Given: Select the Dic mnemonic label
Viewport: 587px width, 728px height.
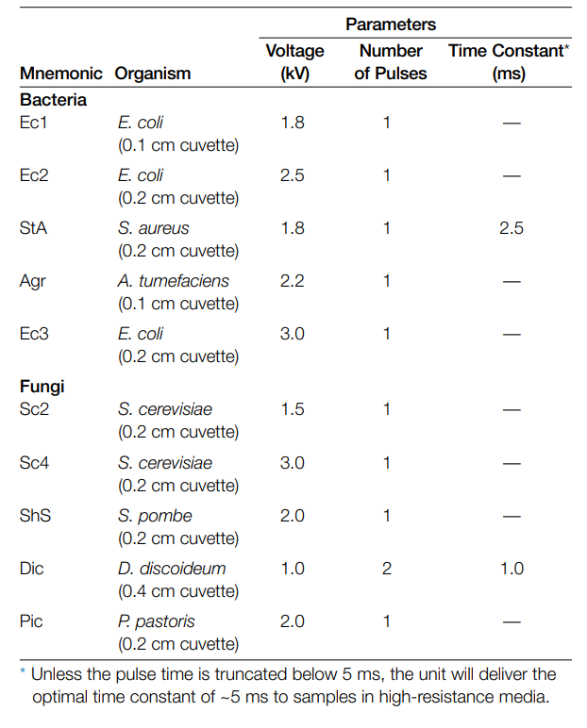Looking at the screenshot, I should click(32, 569).
